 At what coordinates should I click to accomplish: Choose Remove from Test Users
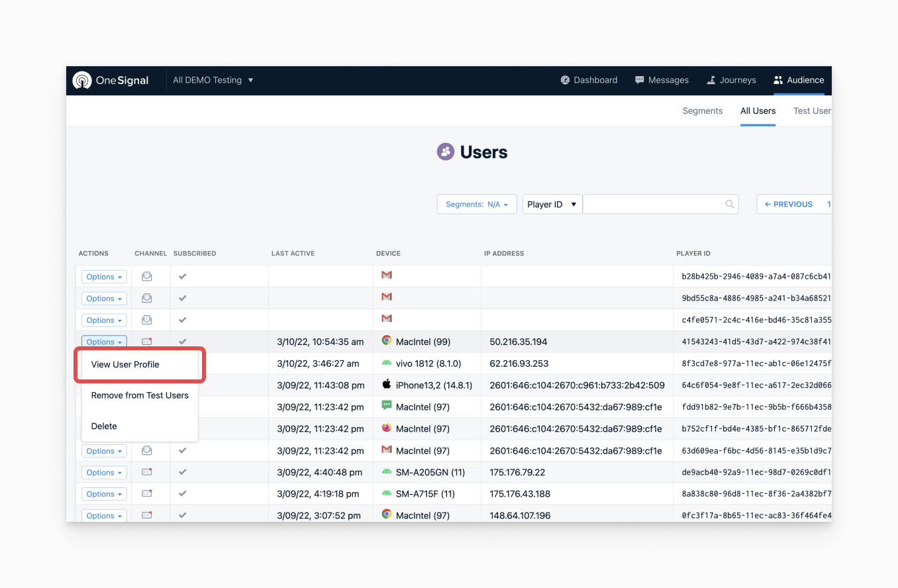point(140,395)
